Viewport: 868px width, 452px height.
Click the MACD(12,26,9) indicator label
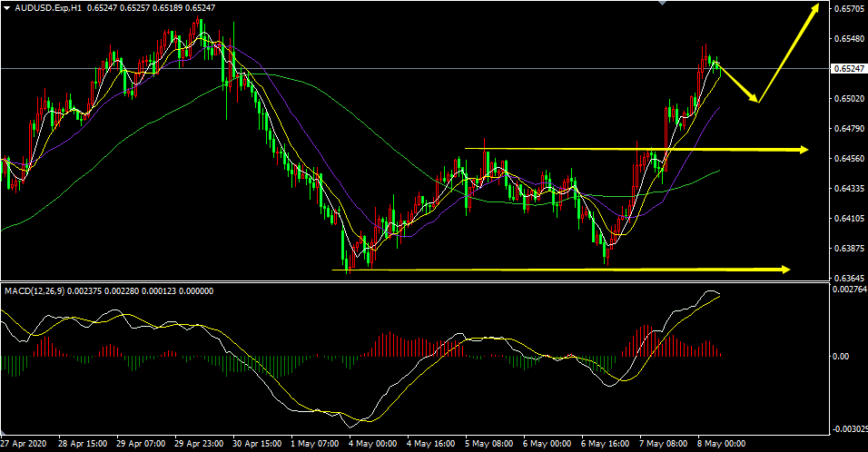coord(35,291)
